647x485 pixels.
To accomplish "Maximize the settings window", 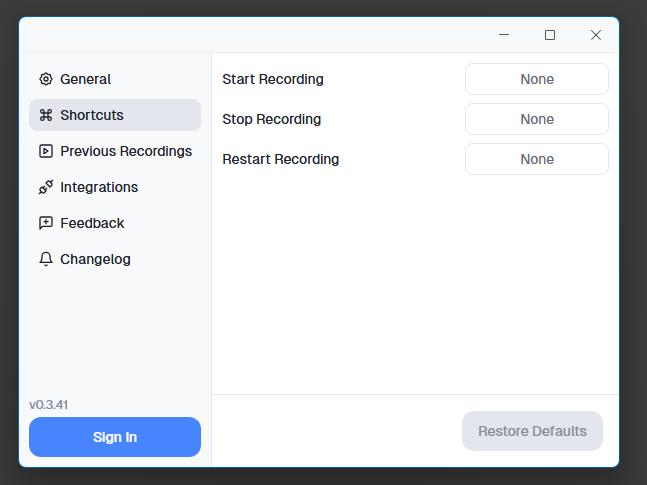I will pos(550,35).
